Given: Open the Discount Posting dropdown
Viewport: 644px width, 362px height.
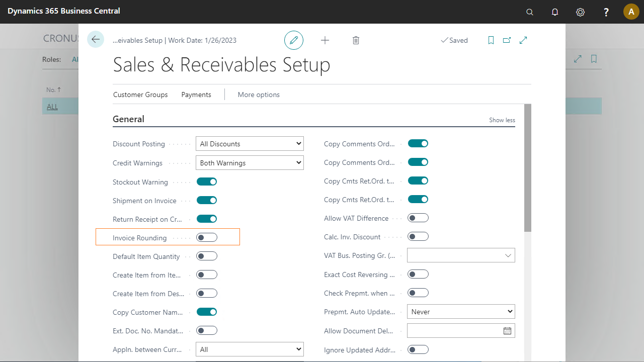Looking at the screenshot, I should tap(250, 144).
